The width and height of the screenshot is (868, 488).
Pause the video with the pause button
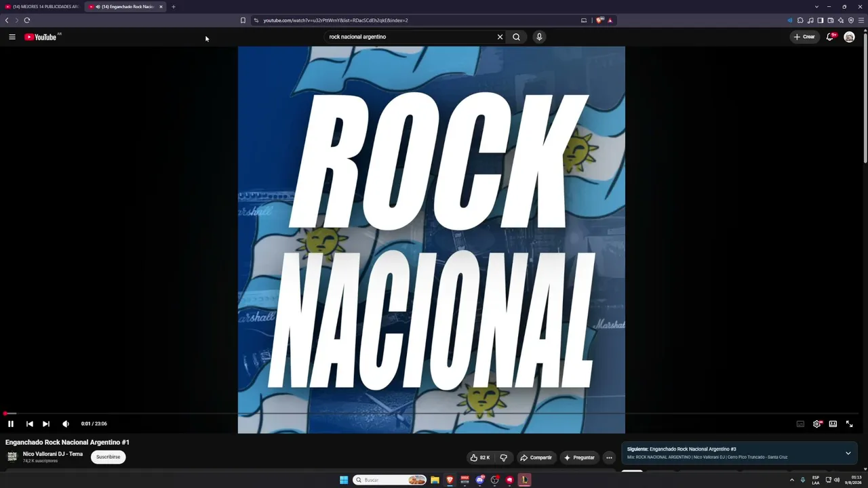(11, 424)
